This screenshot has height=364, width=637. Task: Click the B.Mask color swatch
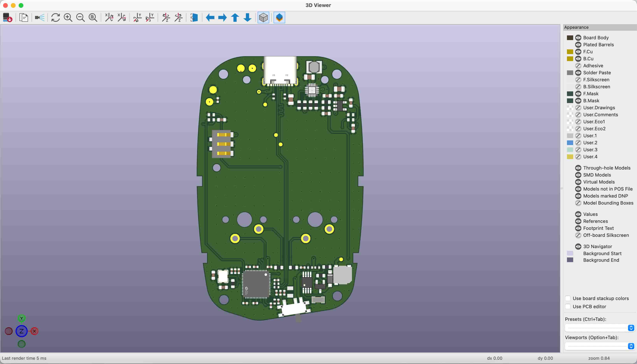pyautogui.click(x=570, y=101)
